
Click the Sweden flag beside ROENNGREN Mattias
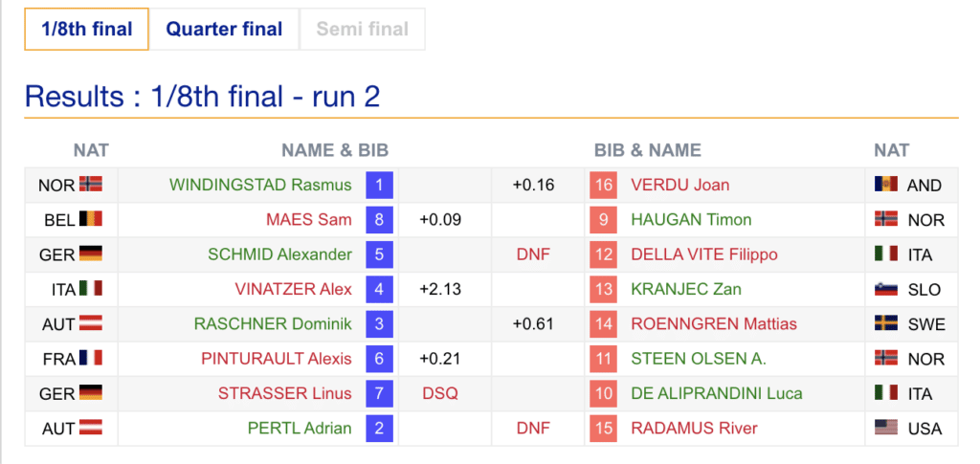pyautogui.click(x=885, y=323)
